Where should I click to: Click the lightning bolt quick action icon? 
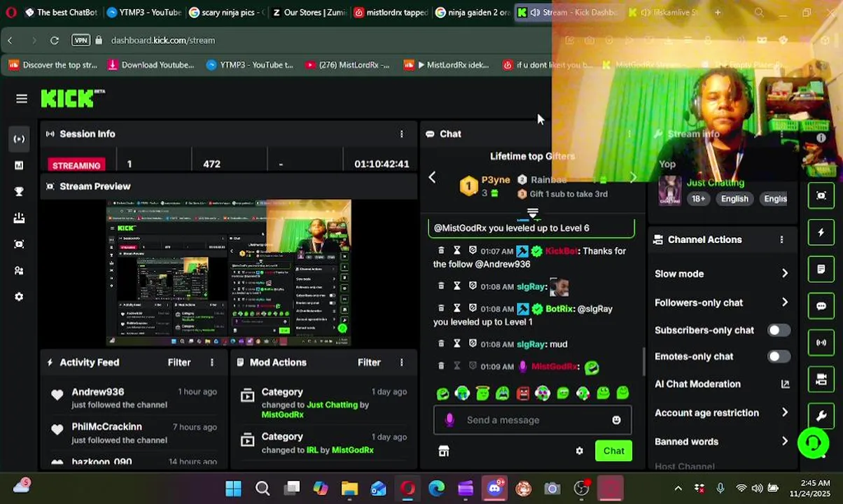coord(821,232)
